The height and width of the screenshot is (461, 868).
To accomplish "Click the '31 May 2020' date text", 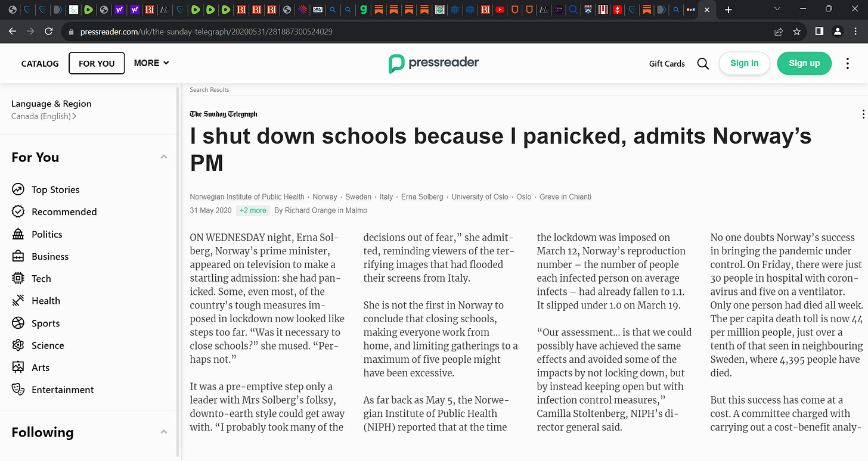I will [x=210, y=210].
